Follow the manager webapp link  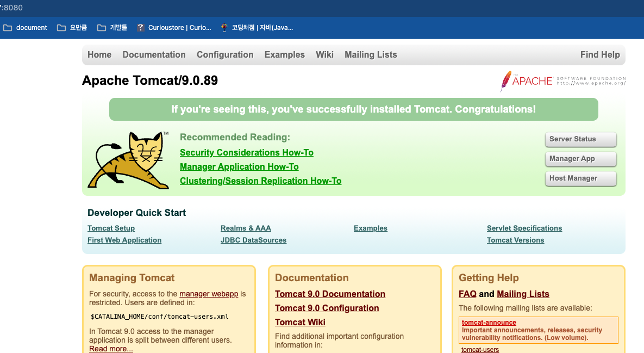click(209, 294)
